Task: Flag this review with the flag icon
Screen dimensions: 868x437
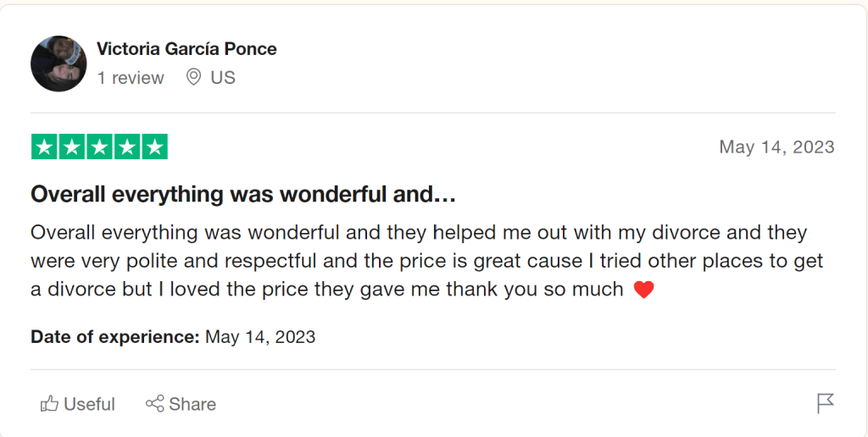Action: point(826,404)
